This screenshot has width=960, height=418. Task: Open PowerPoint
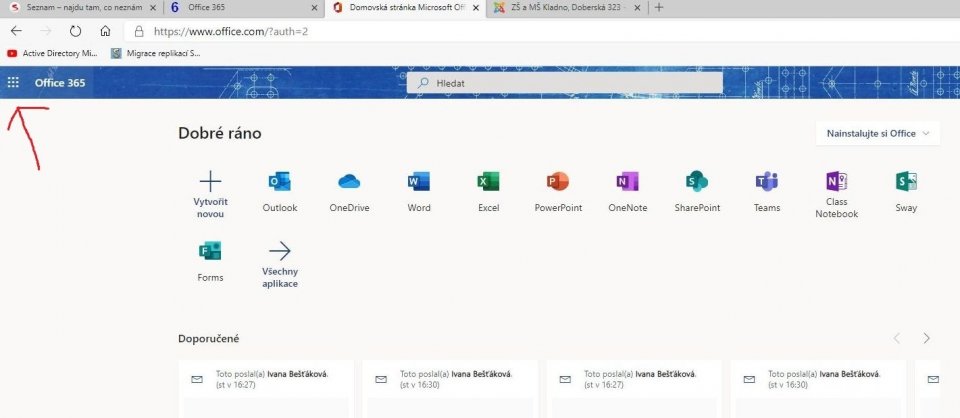[558, 192]
